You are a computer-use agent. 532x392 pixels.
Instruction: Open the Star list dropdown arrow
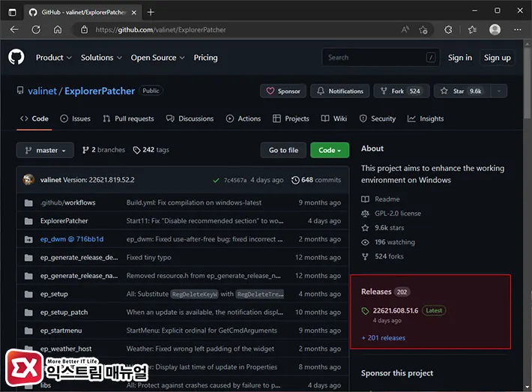(x=500, y=91)
